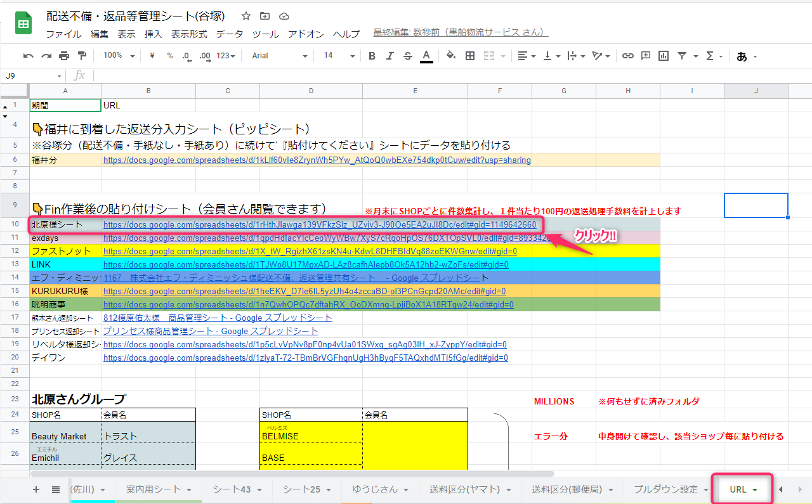The image size is (812, 504).
Task: Redo the last action
Action: [46, 56]
